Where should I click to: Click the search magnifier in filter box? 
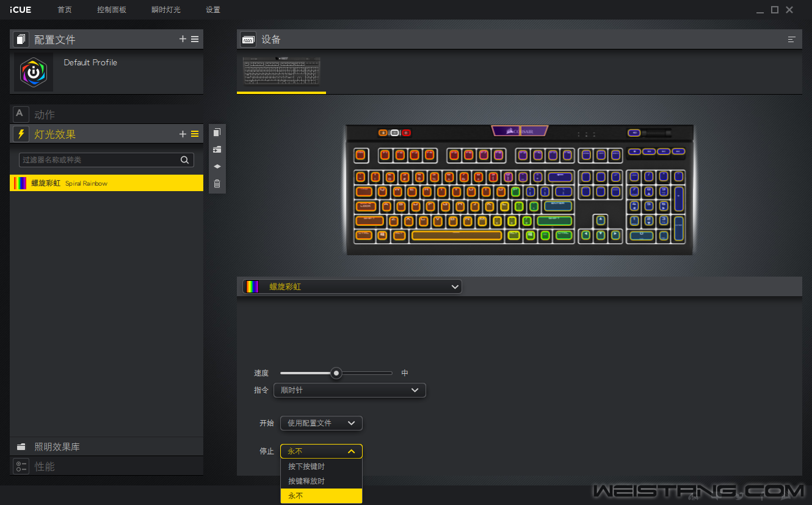click(x=184, y=160)
